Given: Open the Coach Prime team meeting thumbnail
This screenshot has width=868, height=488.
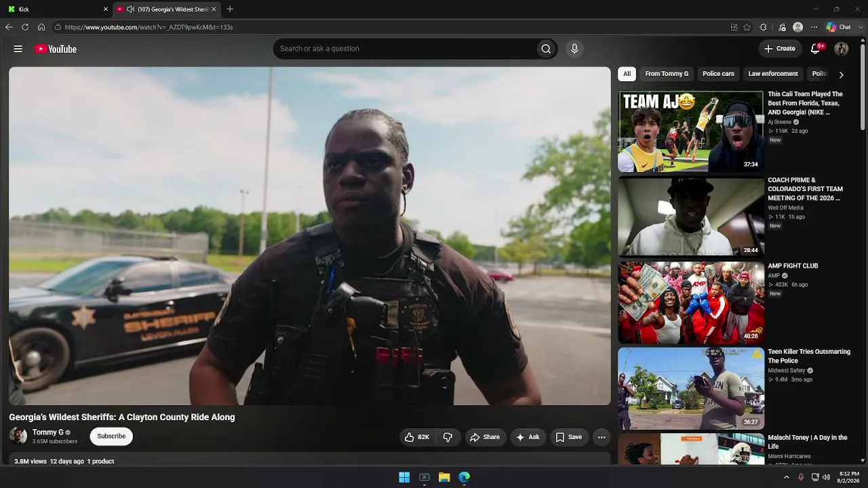Looking at the screenshot, I should coord(691,217).
